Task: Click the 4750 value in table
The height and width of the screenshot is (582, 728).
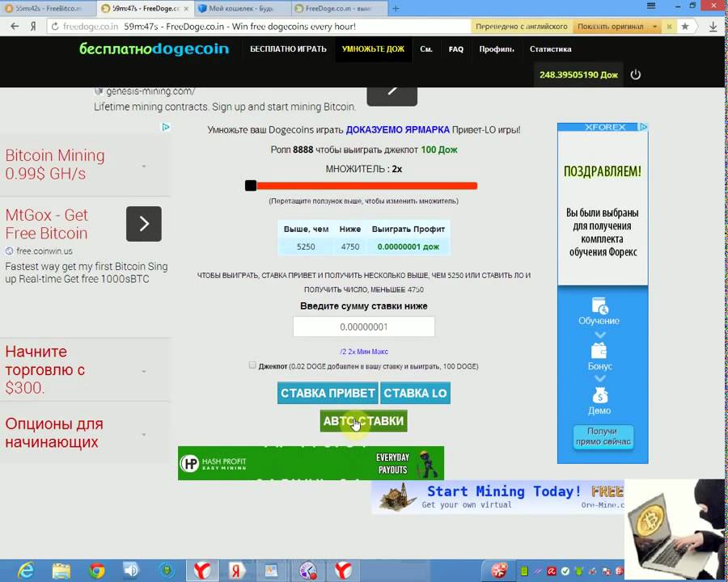Action: click(350, 247)
